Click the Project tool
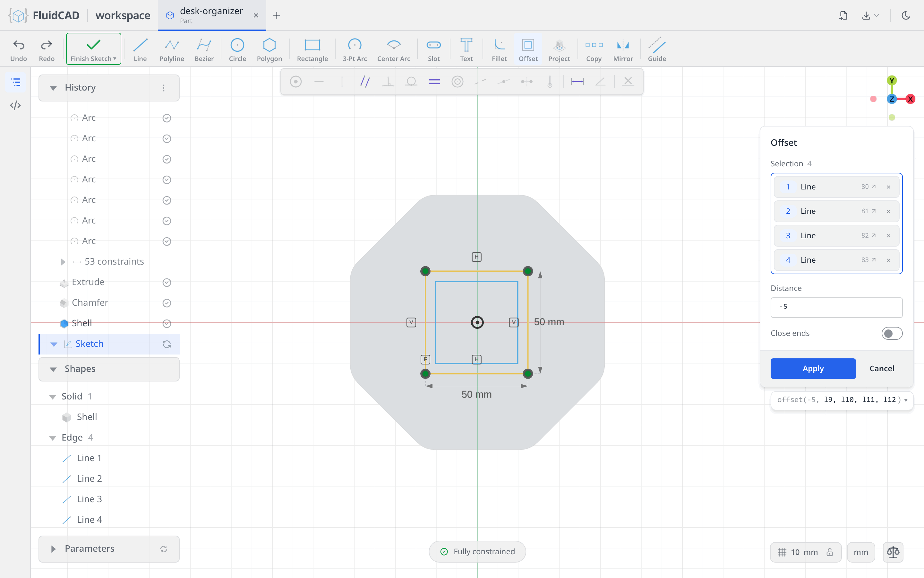The width and height of the screenshot is (924, 578). click(x=559, y=50)
